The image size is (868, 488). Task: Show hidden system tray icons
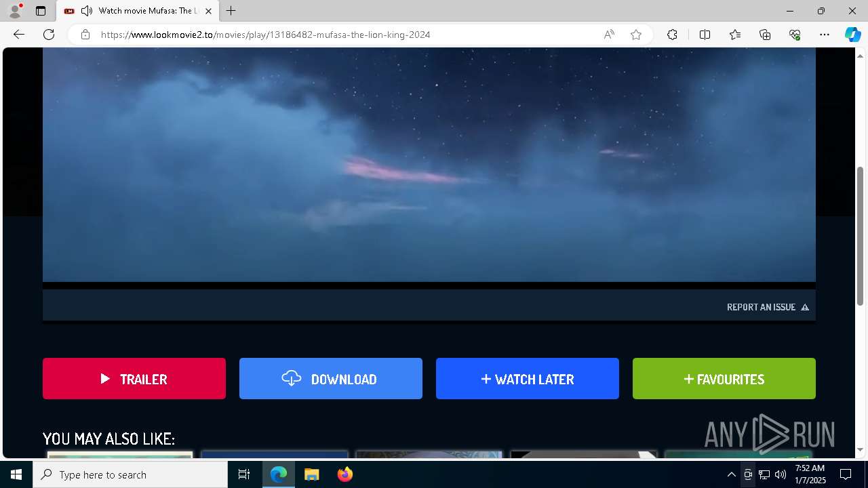click(731, 474)
